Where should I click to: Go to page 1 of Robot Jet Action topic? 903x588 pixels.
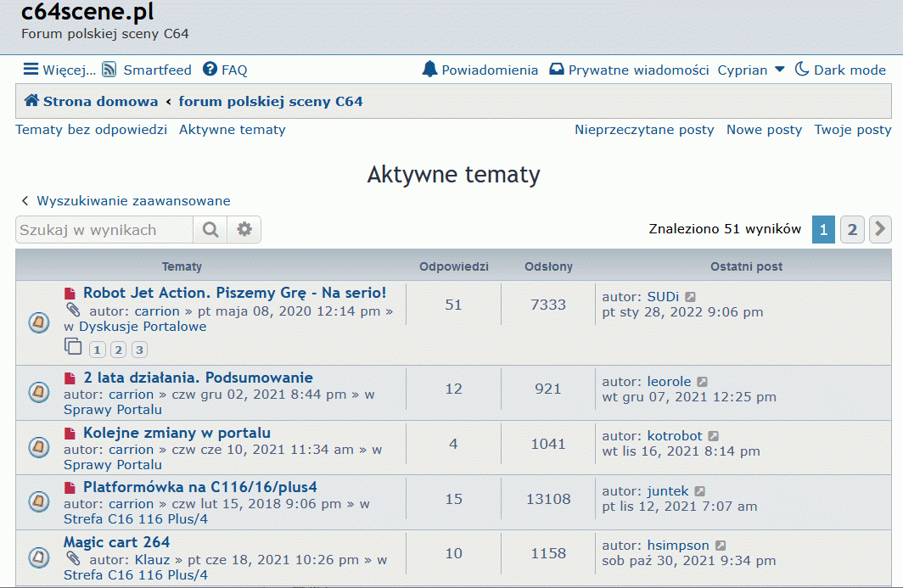pos(97,350)
